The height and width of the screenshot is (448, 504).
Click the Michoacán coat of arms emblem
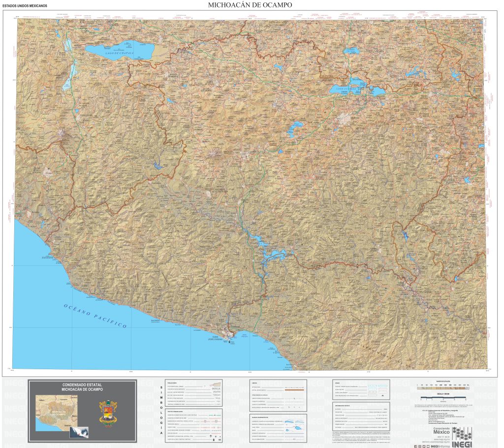(107, 414)
